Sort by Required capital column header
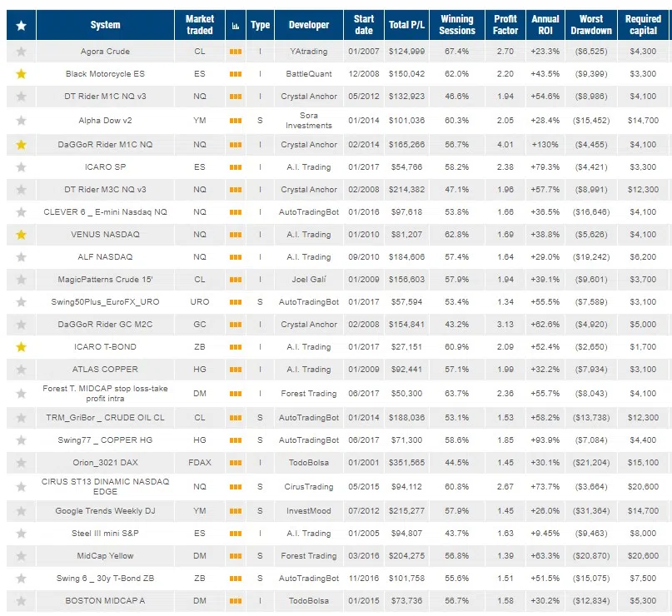Image resolution: width=672 pixels, height=616 pixels. tap(643, 25)
